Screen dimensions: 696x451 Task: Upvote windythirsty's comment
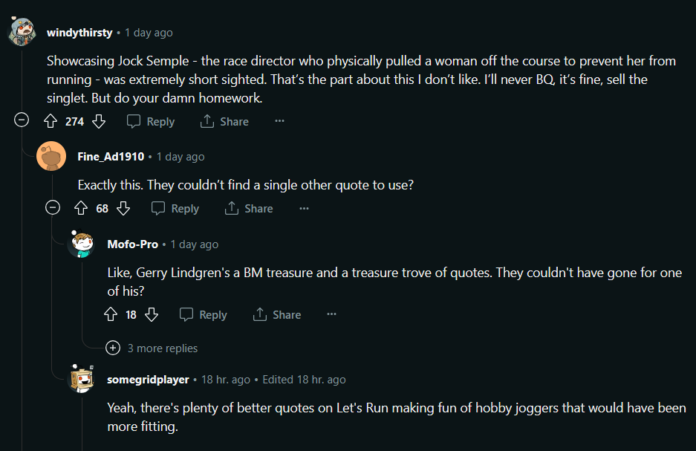(x=51, y=121)
